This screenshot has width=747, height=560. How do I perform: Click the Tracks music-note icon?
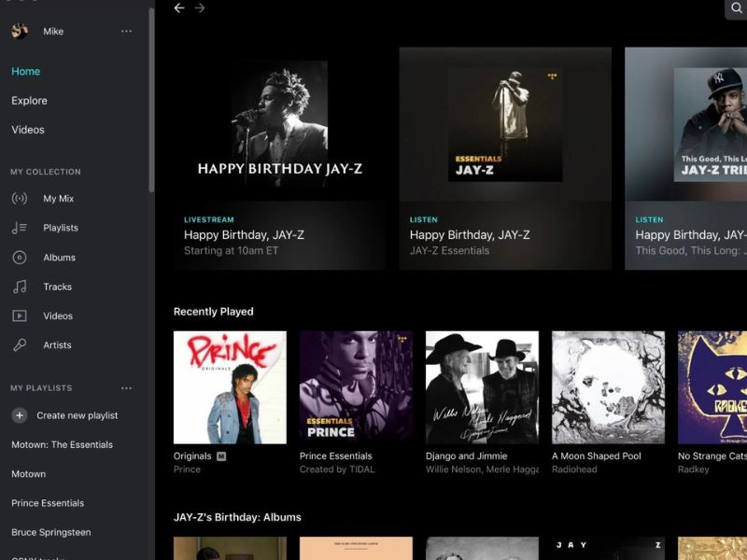click(x=19, y=287)
